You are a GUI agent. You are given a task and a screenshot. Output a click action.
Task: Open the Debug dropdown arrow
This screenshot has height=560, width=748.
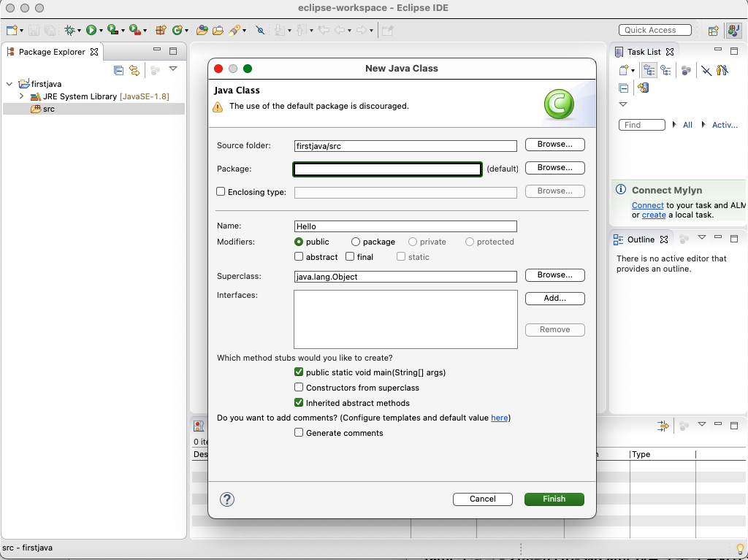79,31
